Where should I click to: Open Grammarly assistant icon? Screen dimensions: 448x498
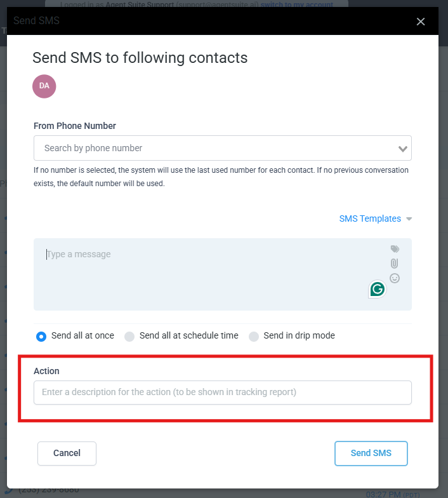tap(377, 289)
